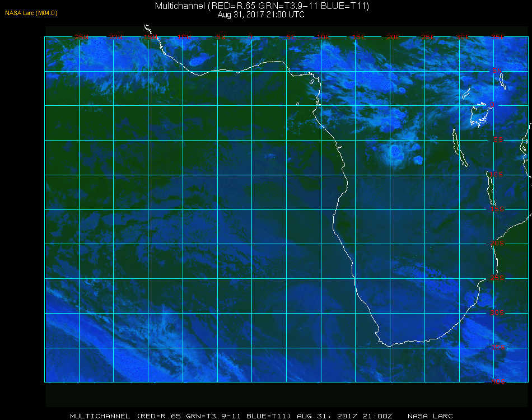Select the 0 prime meridian longitude label
The width and height of the screenshot is (532, 420).
click(250, 37)
